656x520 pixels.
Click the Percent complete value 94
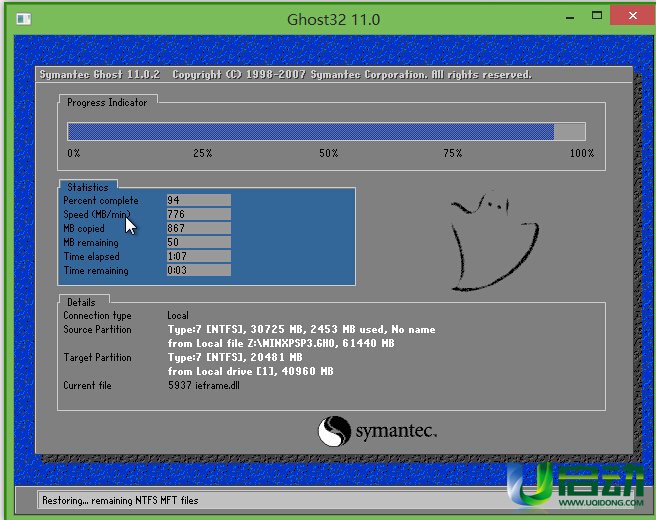[x=199, y=200]
